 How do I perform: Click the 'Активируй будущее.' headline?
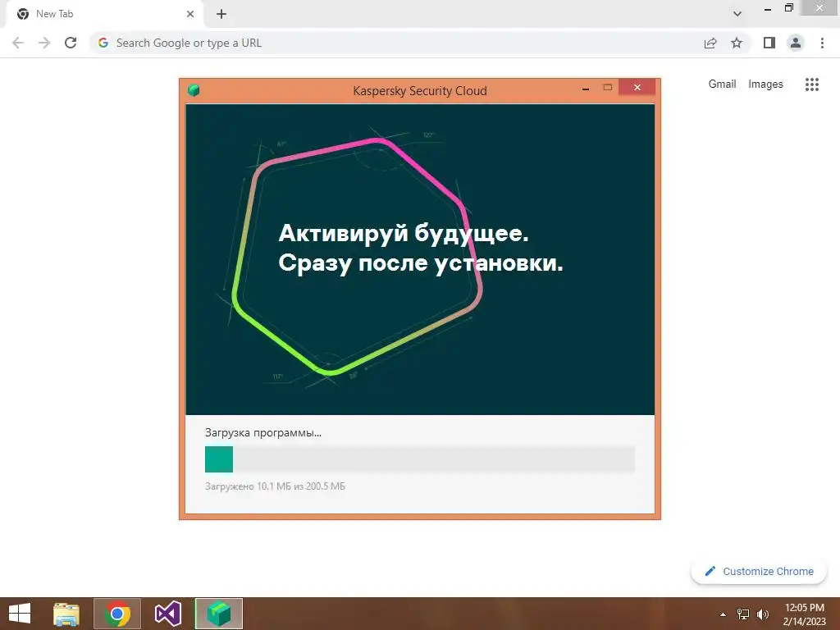(404, 233)
